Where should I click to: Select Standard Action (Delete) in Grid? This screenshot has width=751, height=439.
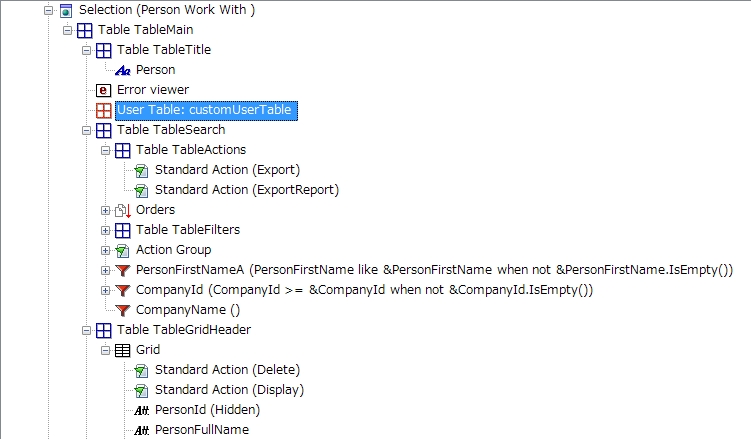[x=227, y=370]
